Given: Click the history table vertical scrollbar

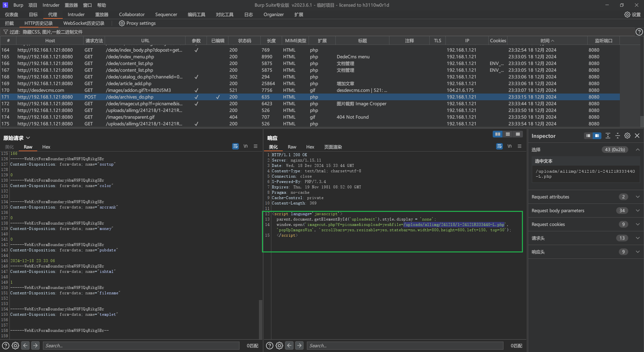Looking at the screenshot, I should point(642,121).
